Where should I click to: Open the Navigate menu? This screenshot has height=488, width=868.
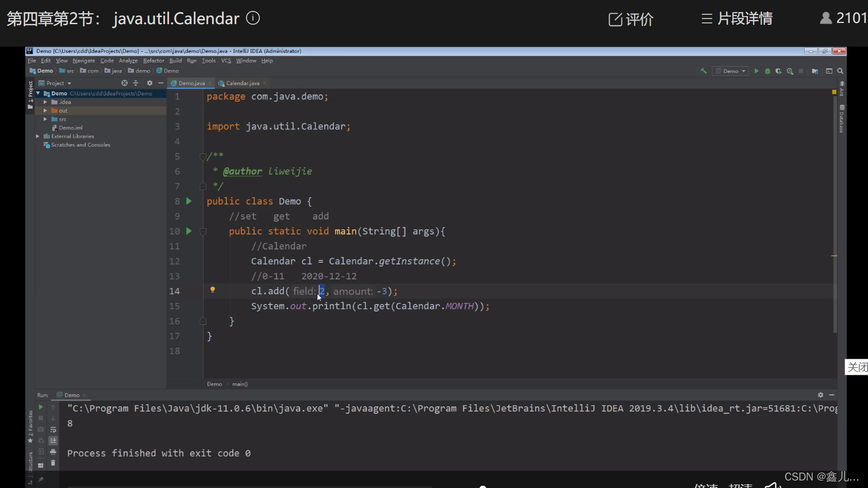(84, 61)
